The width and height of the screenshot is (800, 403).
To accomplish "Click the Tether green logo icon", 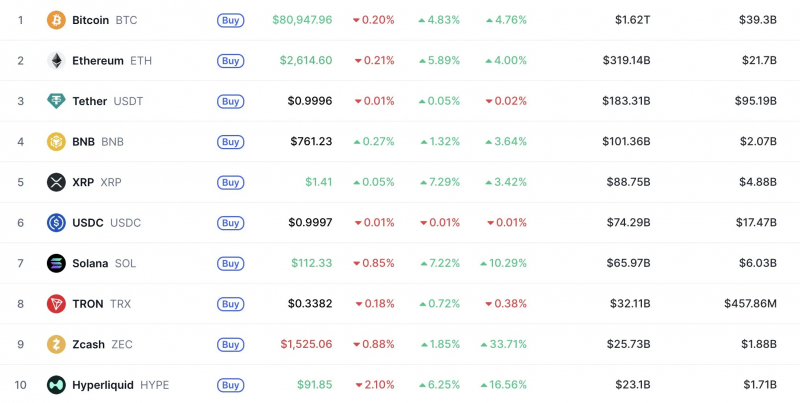I will (56, 101).
